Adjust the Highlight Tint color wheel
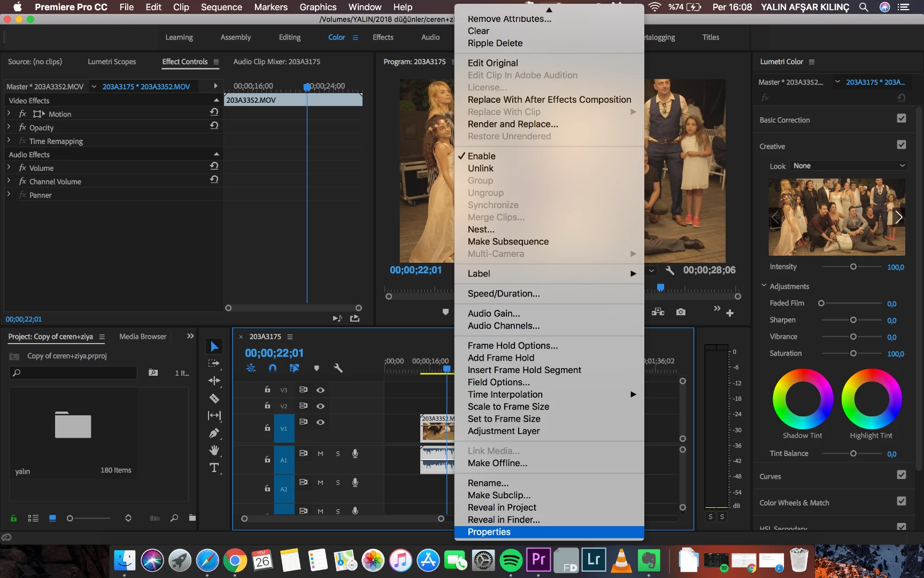This screenshot has width=924, height=578. coord(872,399)
